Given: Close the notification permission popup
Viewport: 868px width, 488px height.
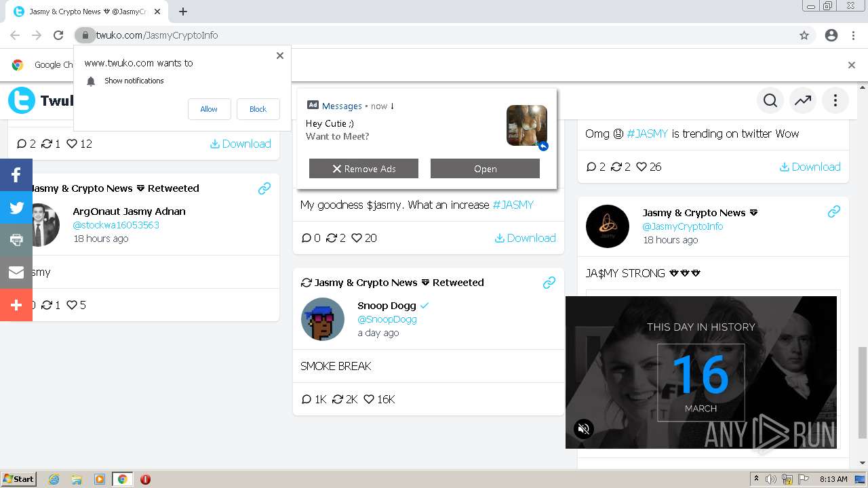Looking at the screenshot, I should pos(280,56).
